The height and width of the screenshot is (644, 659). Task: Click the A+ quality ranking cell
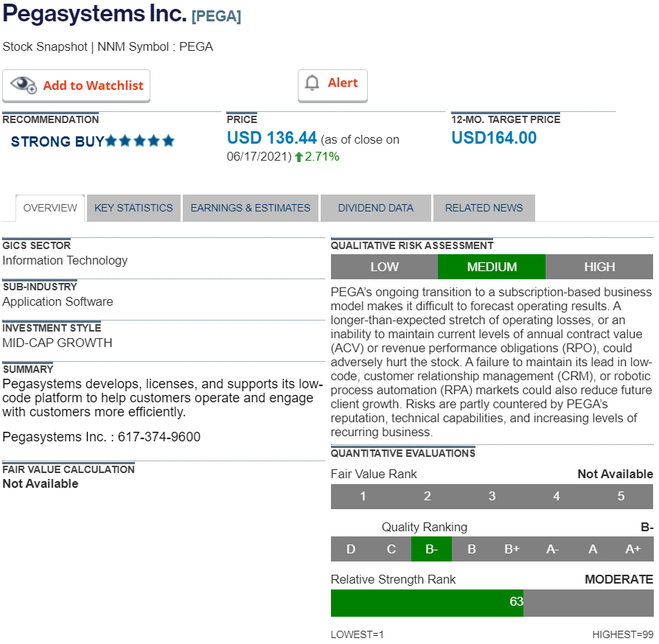click(632, 549)
